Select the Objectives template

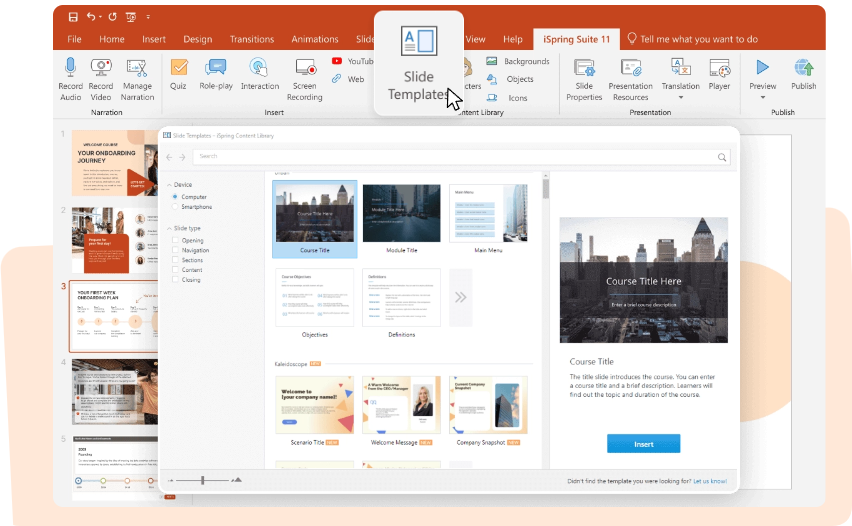pos(315,303)
